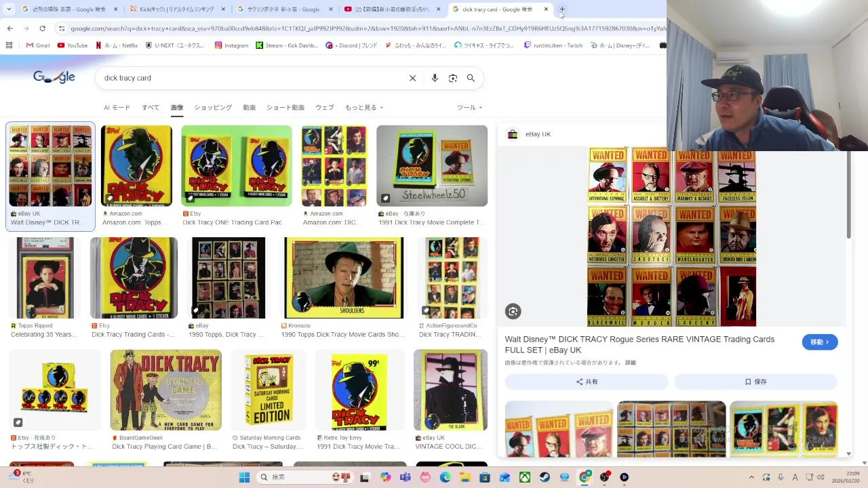Switch to AI モード search tab
Viewport: 868px width, 488px height.
pyautogui.click(x=117, y=108)
